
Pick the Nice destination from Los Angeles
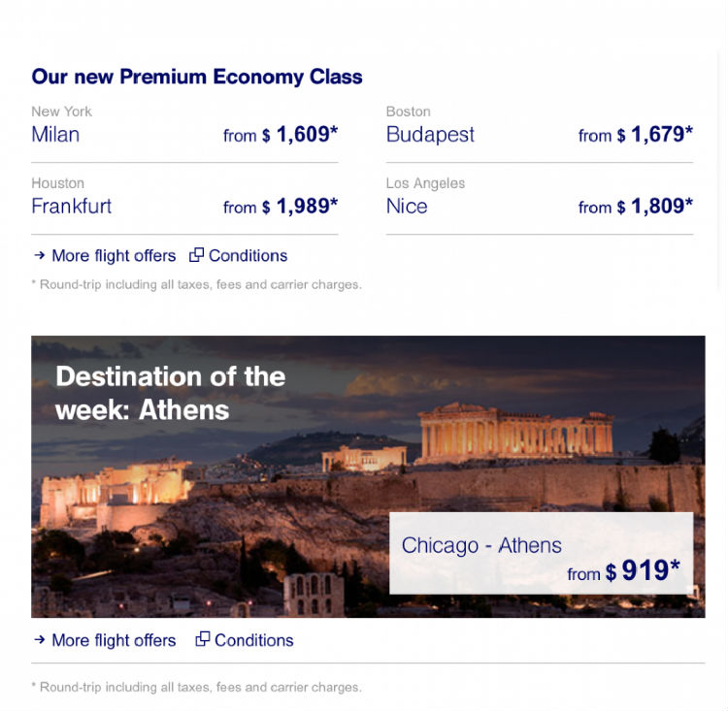point(407,207)
